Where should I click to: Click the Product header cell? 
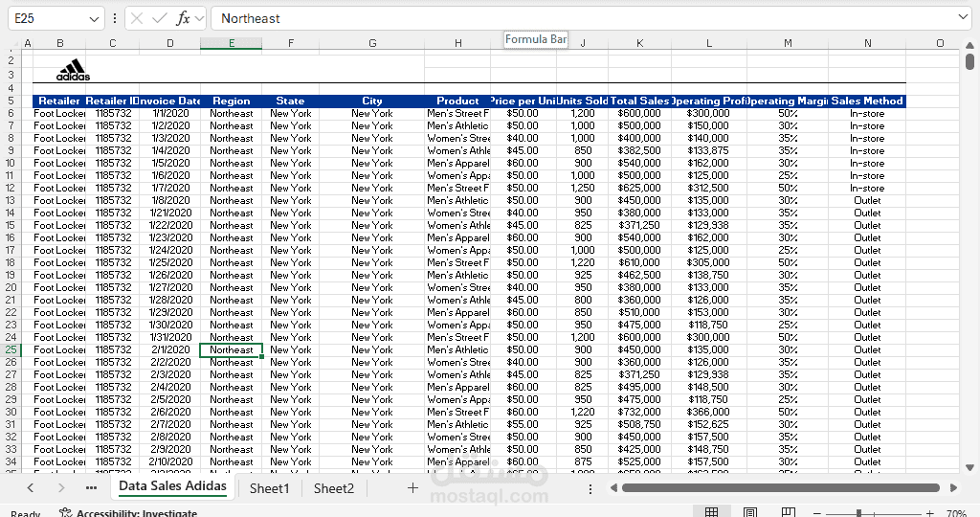click(457, 101)
